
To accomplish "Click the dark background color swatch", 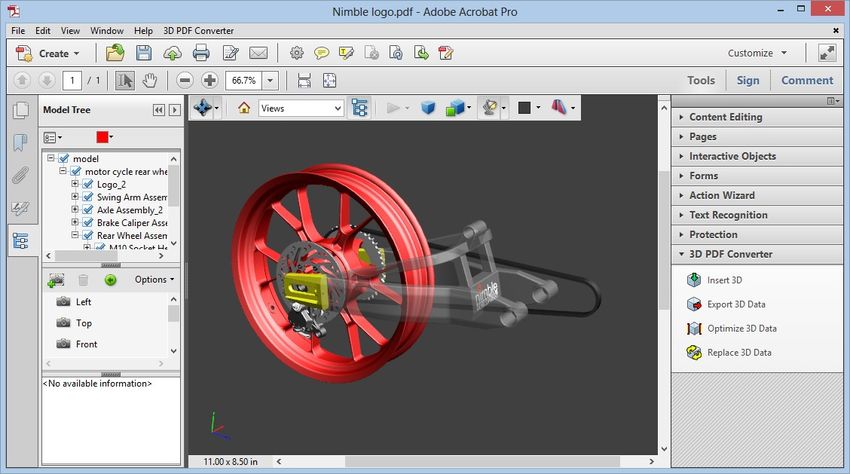I will [524, 108].
